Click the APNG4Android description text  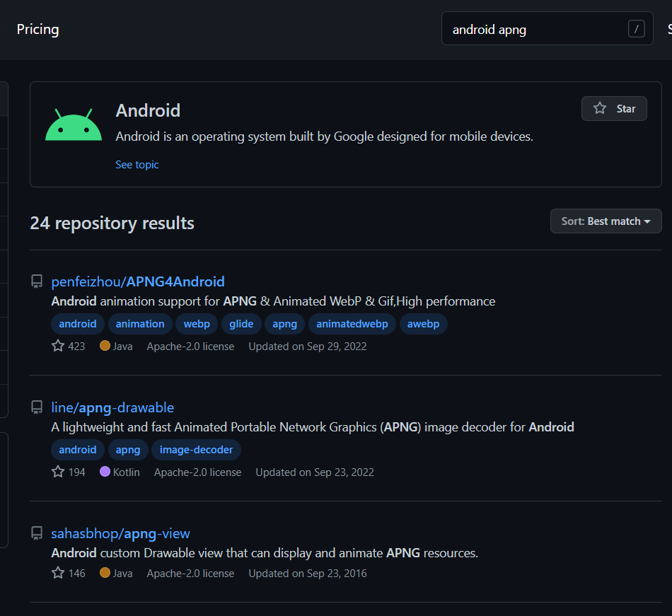click(x=273, y=301)
